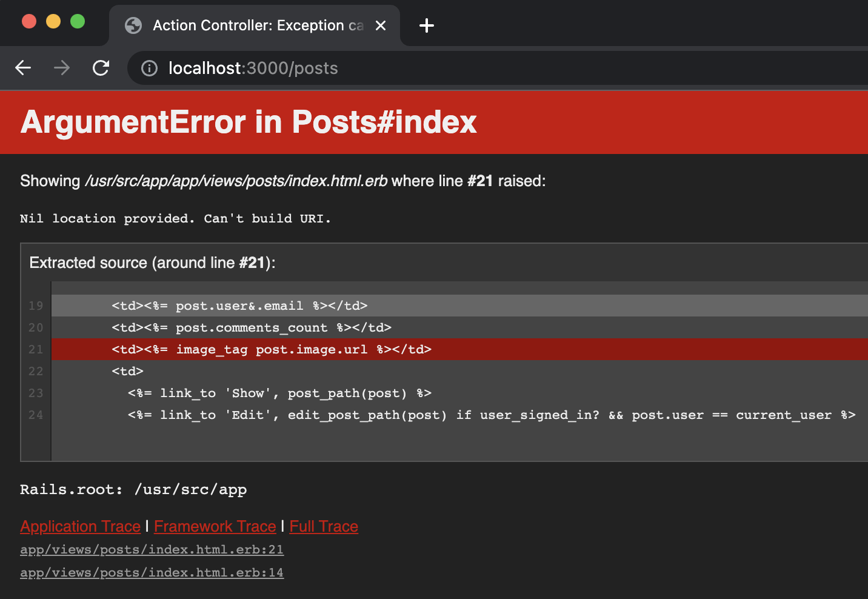Open a new tab with plus icon
Viewport: 868px width, 599px height.
427,25
